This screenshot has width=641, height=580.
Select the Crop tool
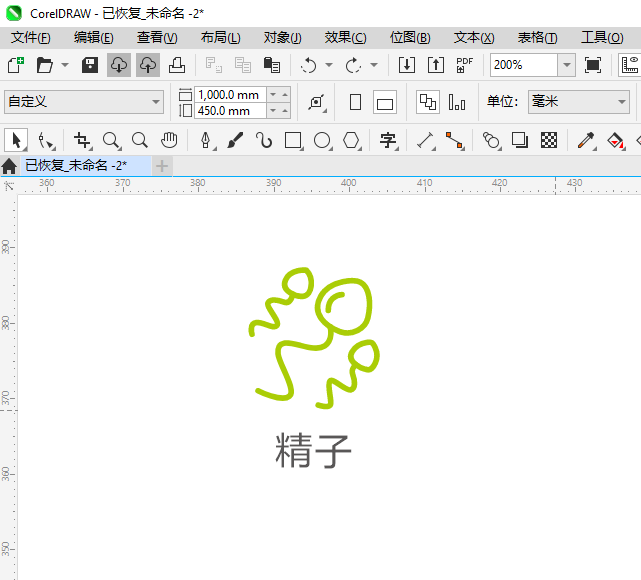pos(82,140)
